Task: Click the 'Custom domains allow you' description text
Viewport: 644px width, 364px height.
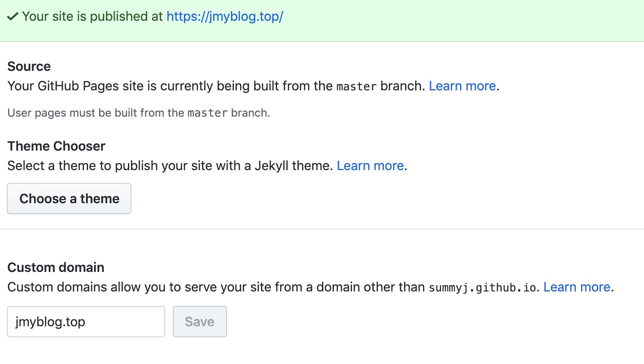Action: pyautogui.click(x=212, y=287)
